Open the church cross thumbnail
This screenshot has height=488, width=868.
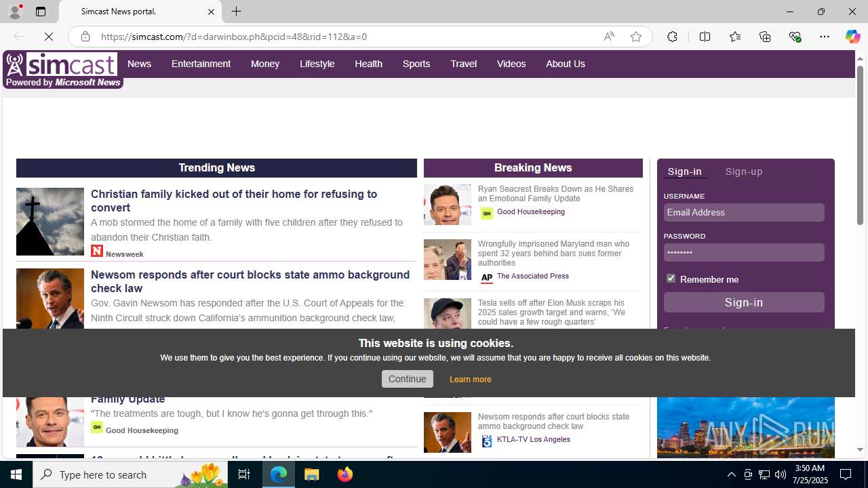[50, 222]
